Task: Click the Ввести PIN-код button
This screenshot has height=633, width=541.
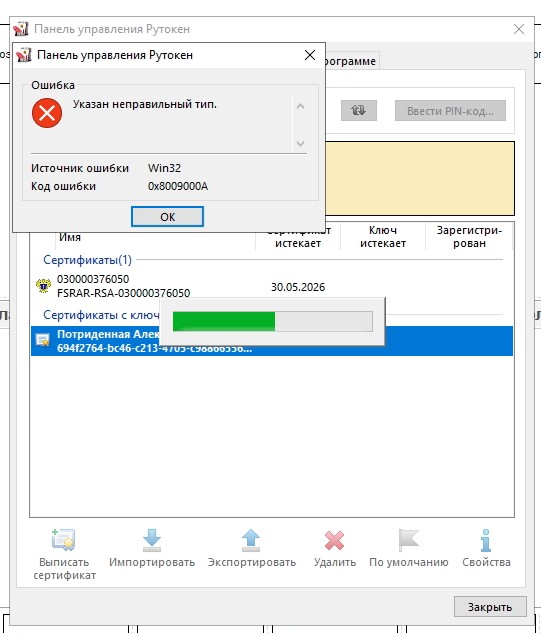Action: click(450, 111)
